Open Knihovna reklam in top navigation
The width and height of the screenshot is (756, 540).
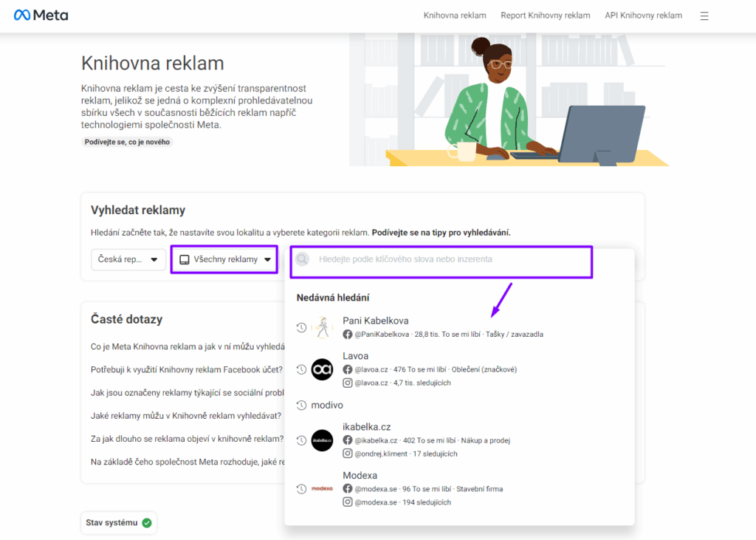[455, 16]
